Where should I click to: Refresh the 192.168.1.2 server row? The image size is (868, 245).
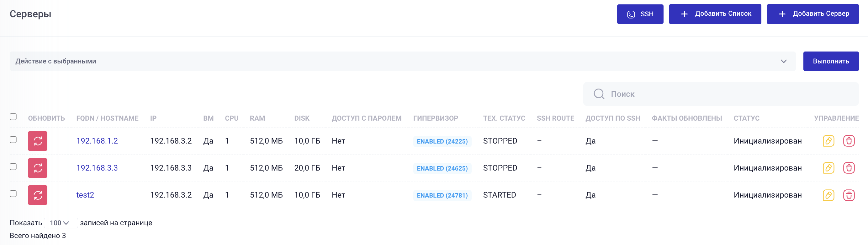point(37,141)
